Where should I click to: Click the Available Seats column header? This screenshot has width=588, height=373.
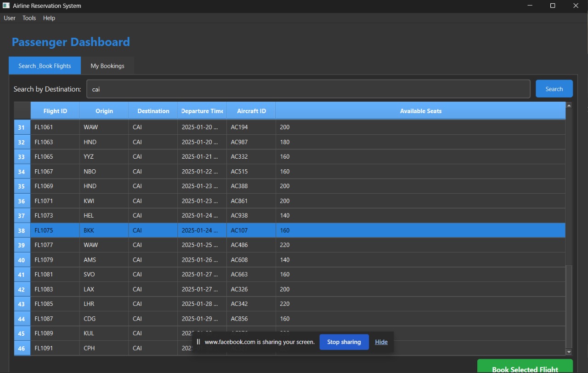coord(420,110)
